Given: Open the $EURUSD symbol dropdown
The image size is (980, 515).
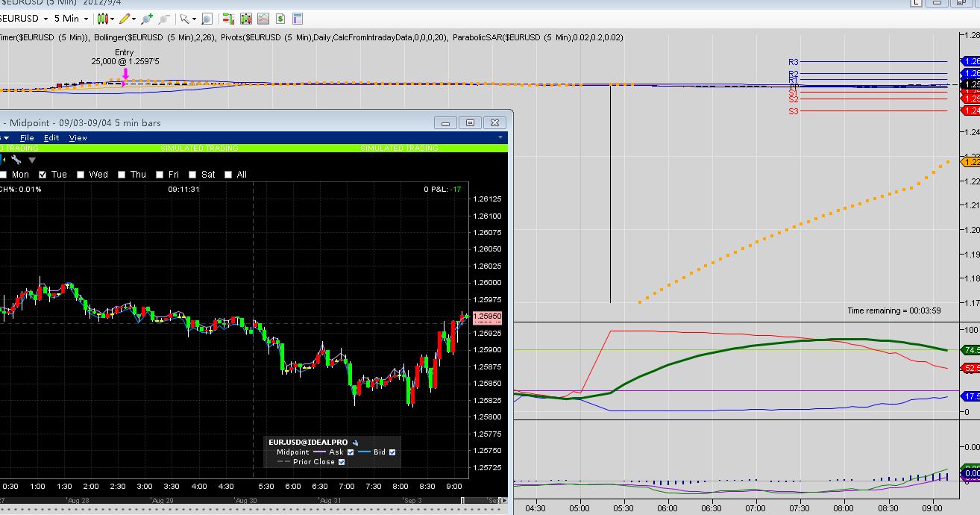Looking at the screenshot, I should (x=46, y=19).
